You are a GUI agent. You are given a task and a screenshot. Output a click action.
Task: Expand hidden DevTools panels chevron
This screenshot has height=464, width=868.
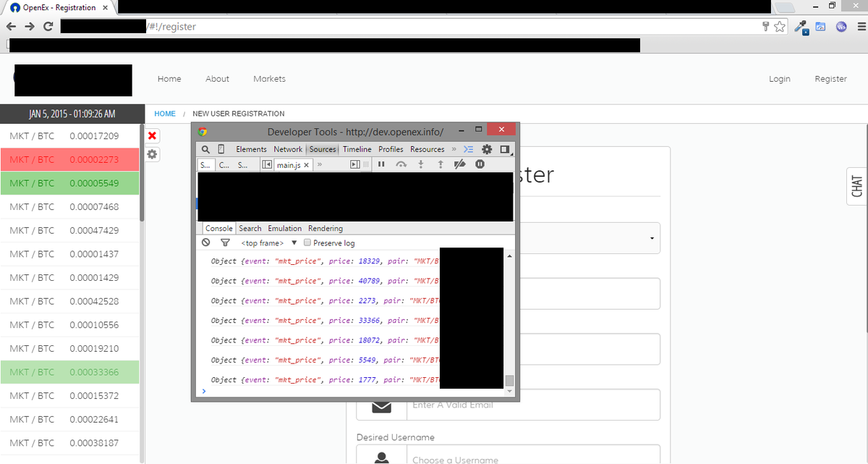click(x=455, y=149)
